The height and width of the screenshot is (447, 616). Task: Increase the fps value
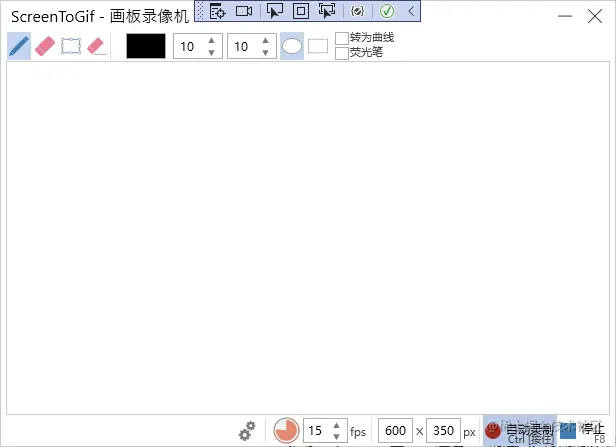[337, 425]
